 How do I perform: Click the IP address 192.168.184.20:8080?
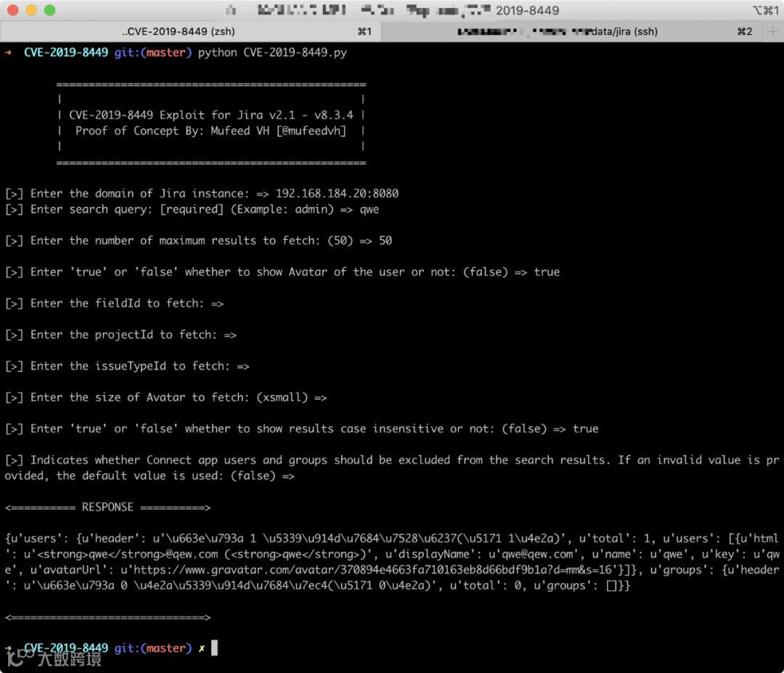pyautogui.click(x=338, y=194)
